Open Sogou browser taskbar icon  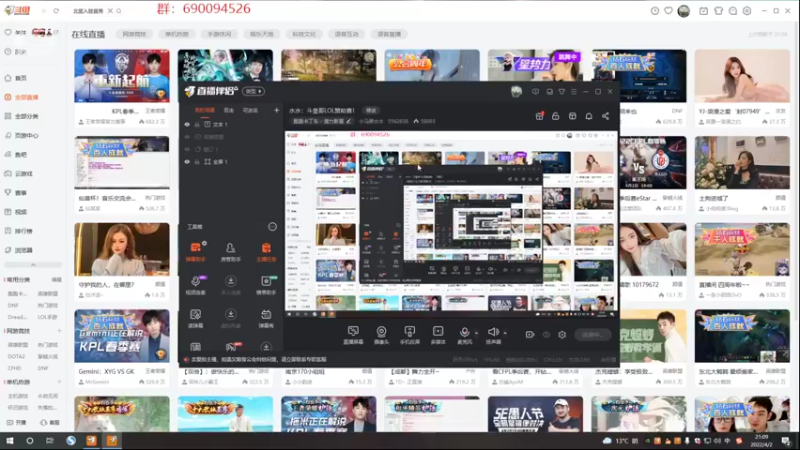70,440
